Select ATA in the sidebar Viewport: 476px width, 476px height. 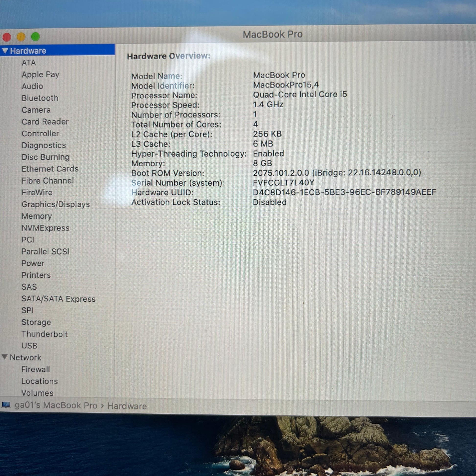(29, 63)
